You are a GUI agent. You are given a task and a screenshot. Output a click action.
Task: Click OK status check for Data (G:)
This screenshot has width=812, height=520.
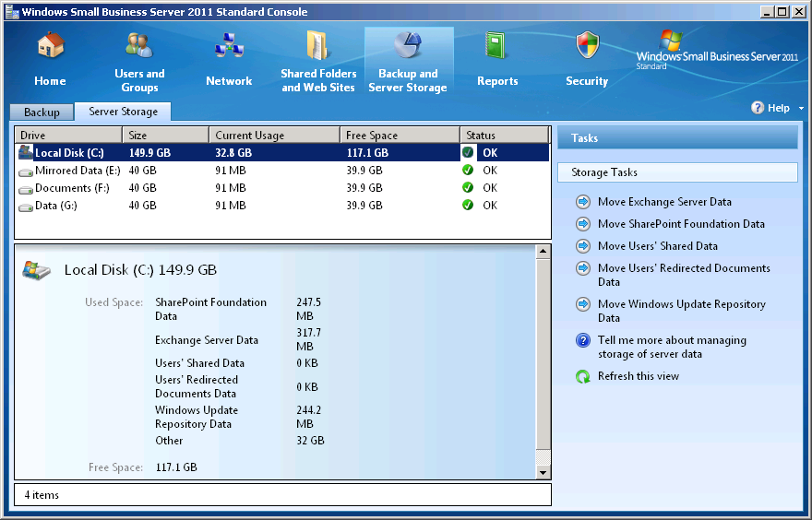pyautogui.click(x=468, y=205)
